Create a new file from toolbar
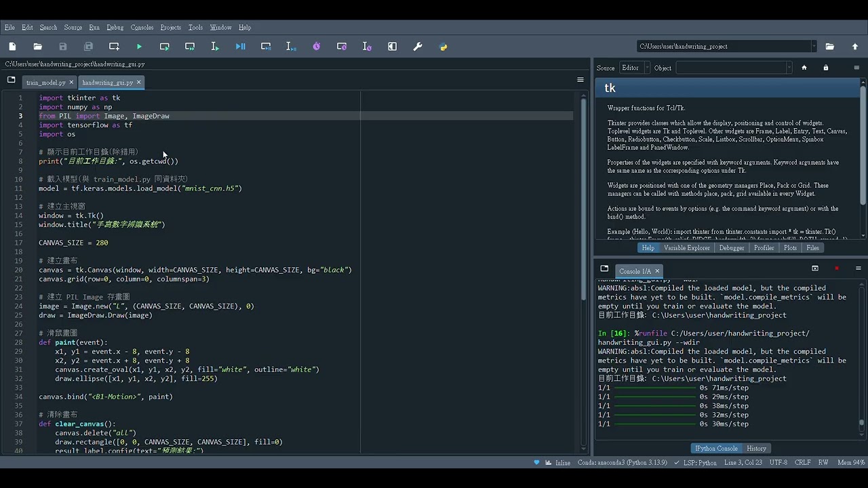The height and width of the screenshot is (488, 868). 12,47
